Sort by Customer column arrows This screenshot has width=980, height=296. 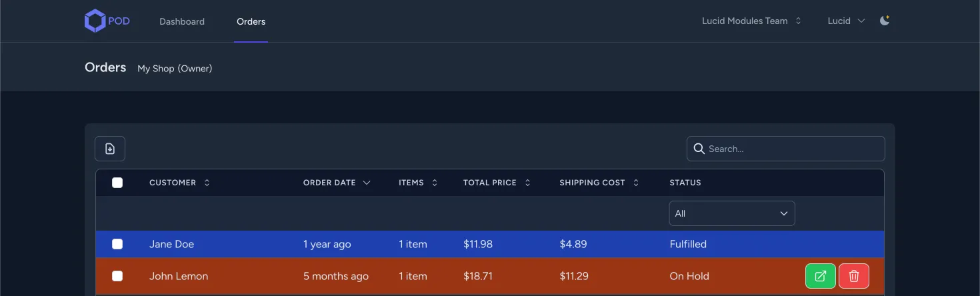[x=207, y=183]
